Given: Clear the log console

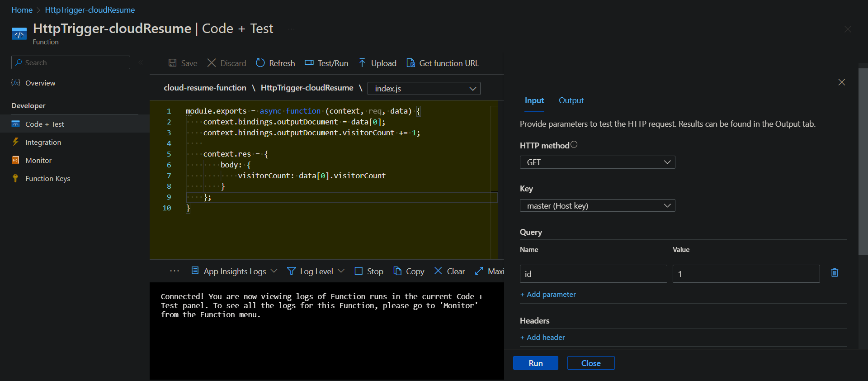Looking at the screenshot, I should click(x=449, y=271).
